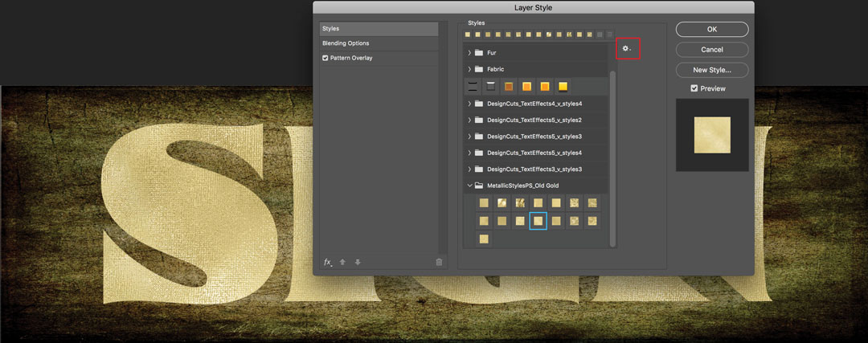Select the highlighted blue-outlined gold style
Image resolution: width=868 pixels, height=343 pixels.
point(538,221)
